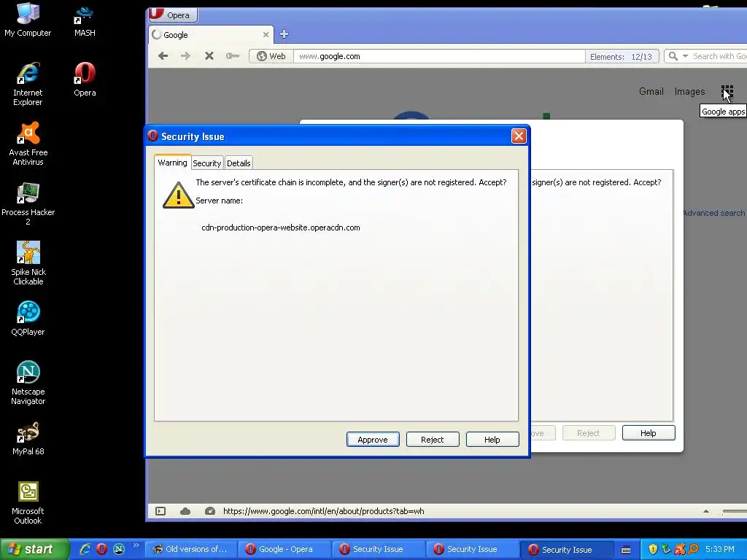747x560 pixels.
Task: Adjust the zoom slider in status bar
Action: tap(734, 511)
